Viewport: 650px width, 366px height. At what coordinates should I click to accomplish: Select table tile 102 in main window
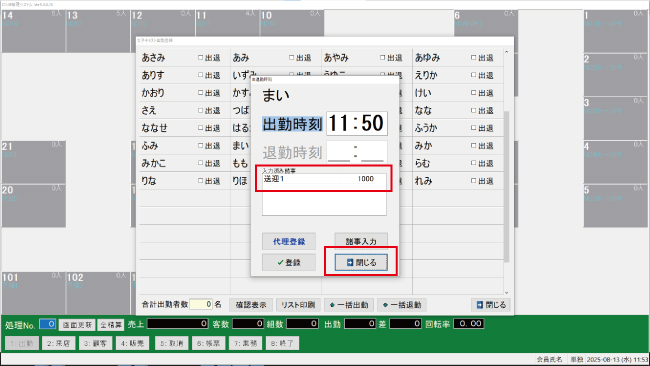coord(98,293)
